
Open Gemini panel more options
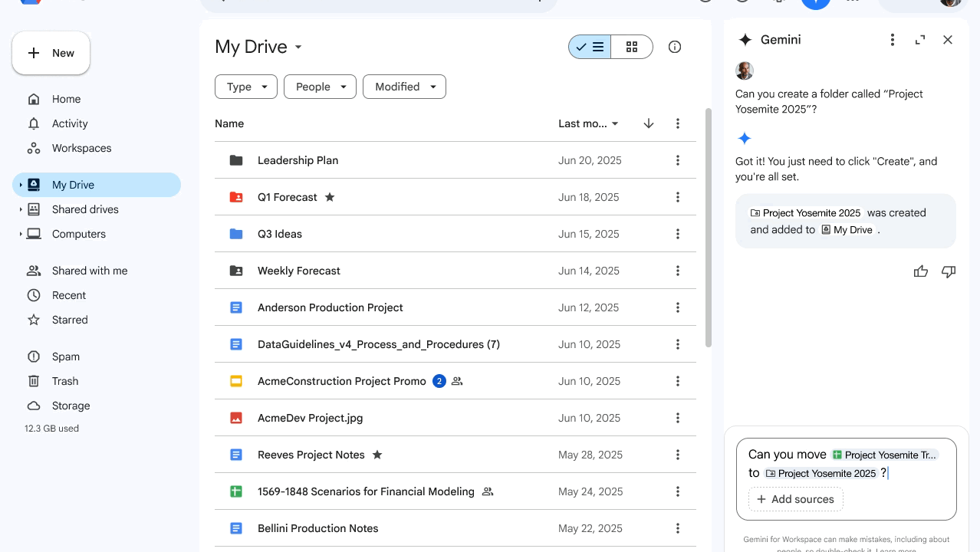click(893, 40)
